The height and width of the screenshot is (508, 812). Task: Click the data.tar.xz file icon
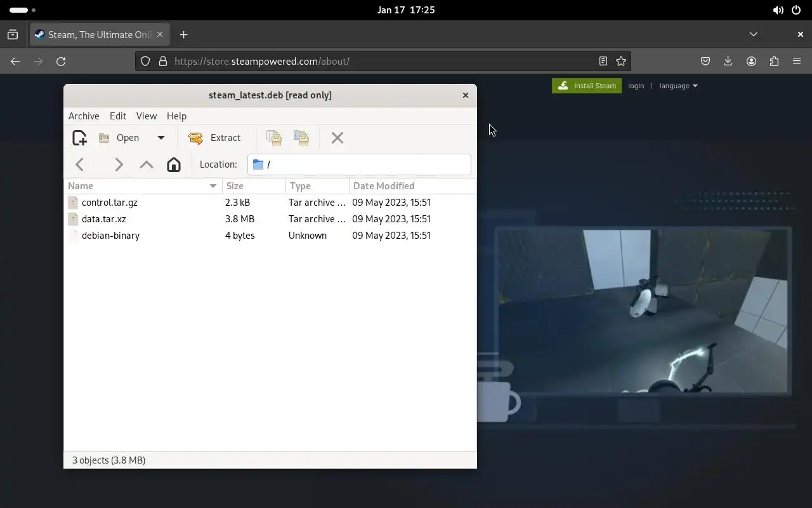tap(73, 219)
